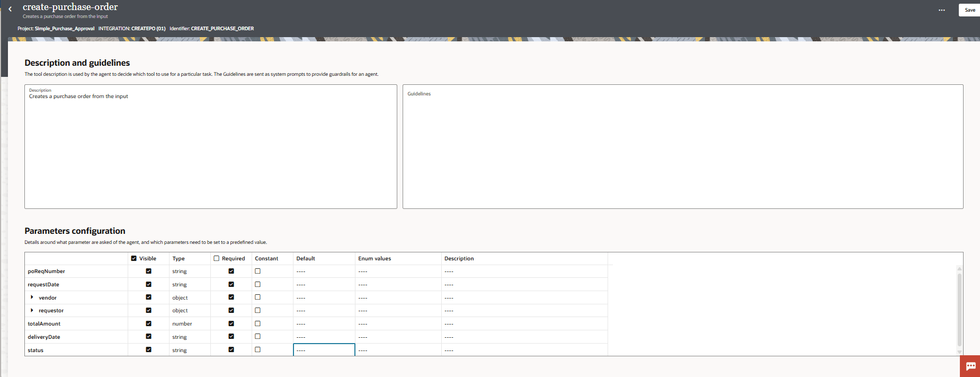Click the Identifier: CREATE_PURCHASE_ORDER label
Viewport: 980px width, 377px height.
coord(212,29)
